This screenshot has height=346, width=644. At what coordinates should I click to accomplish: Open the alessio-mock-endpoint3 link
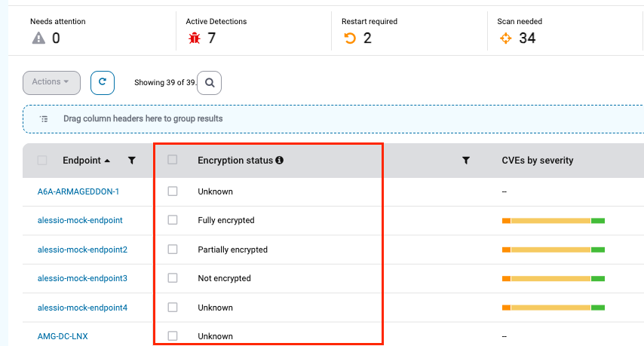pyautogui.click(x=82, y=278)
